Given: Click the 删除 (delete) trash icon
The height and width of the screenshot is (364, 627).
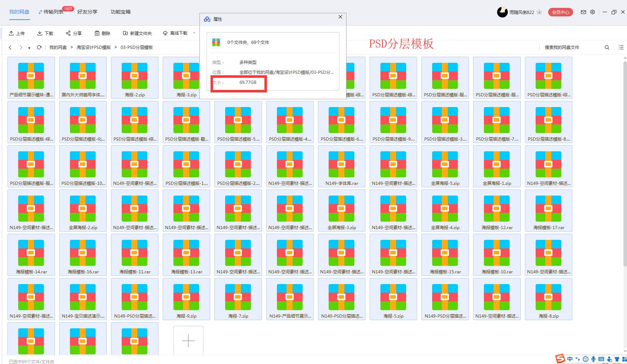Looking at the screenshot, I should [x=97, y=33].
